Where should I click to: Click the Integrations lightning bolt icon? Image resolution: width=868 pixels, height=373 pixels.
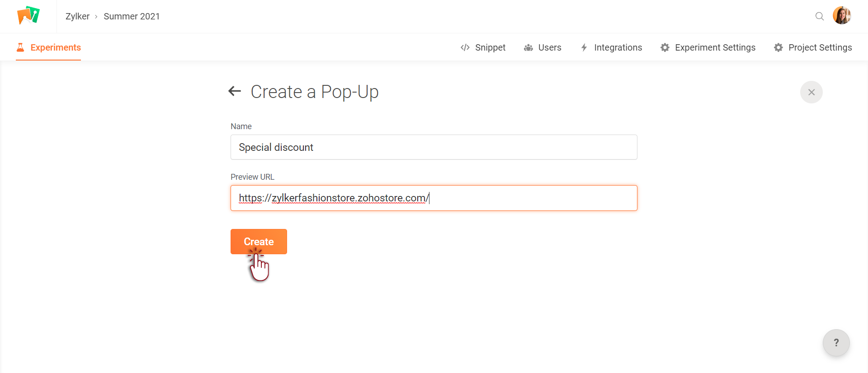(x=584, y=47)
